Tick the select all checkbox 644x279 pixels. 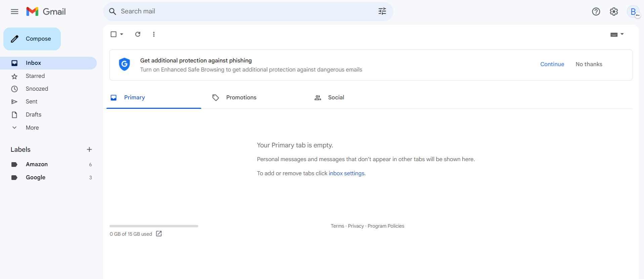pyautogui.click(x=114, y=34)
